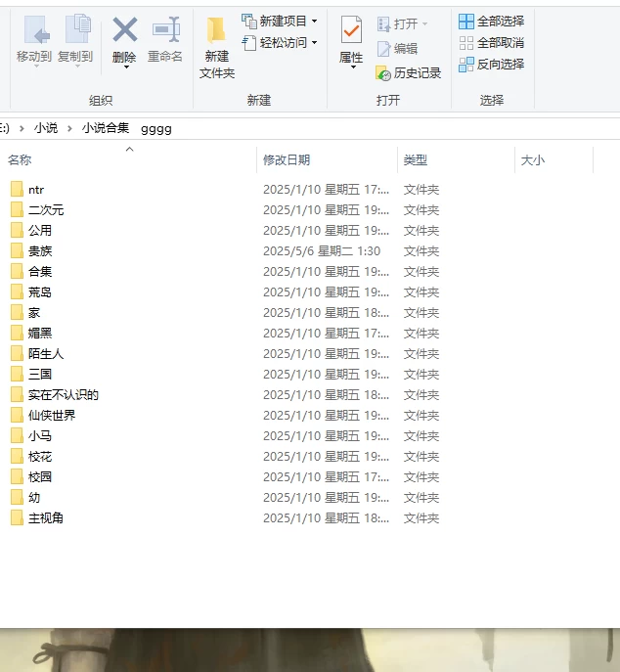Click the Edit (编辑) ribbon button
The height and width of the screenshot is (672, 620).
click(x=397, y=49)
